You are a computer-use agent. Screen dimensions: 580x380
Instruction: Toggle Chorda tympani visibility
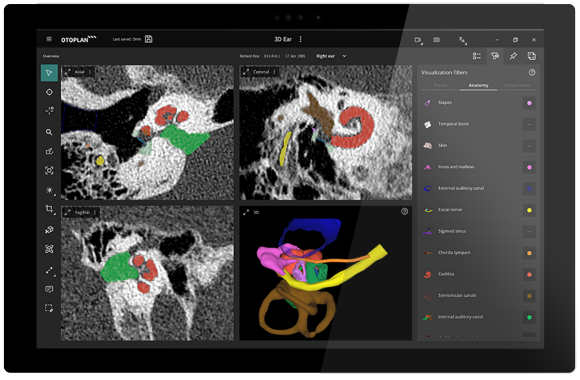[x=529, y=253]
